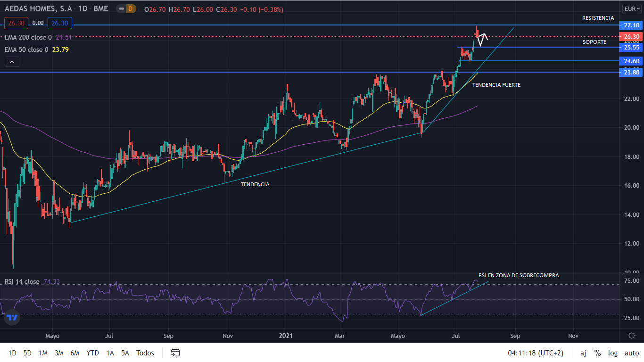Click the TradingView logo badge
The image size is (644, 362).
tap(12, 317)
